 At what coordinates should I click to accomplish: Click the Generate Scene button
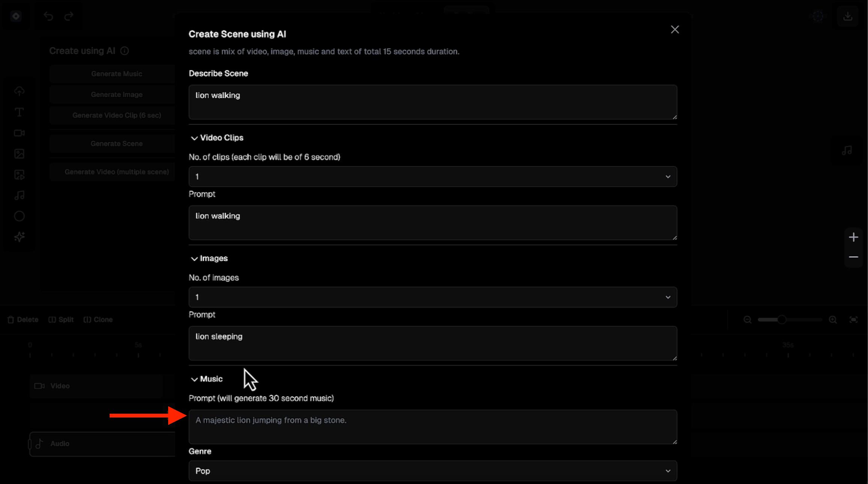coord(116,144)
